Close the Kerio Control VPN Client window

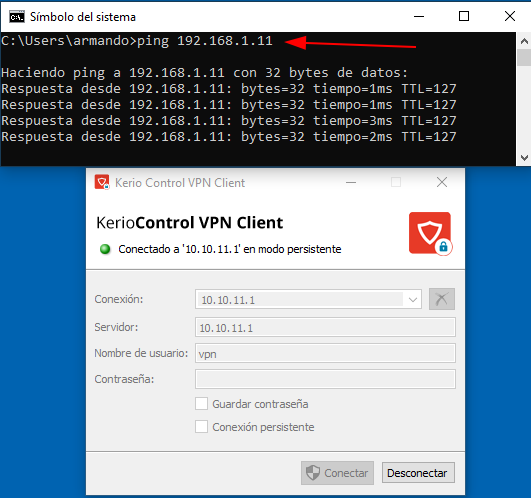coord(442,182)
